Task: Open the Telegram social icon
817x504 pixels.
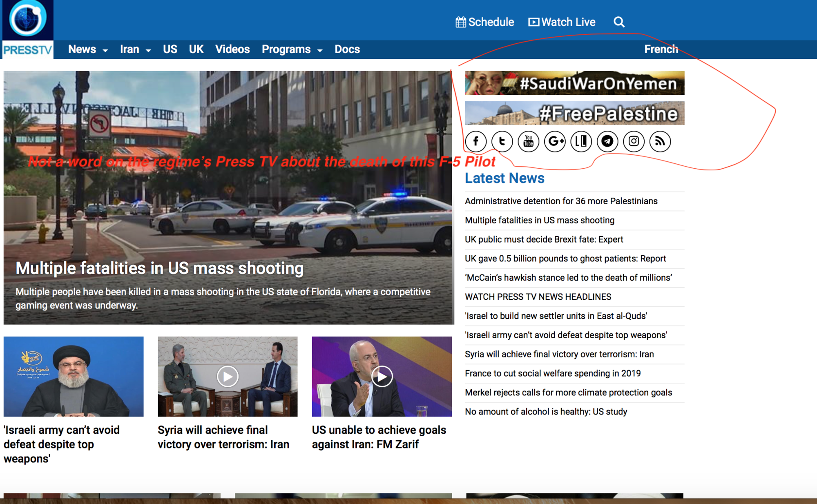Action: click(607, 141)
